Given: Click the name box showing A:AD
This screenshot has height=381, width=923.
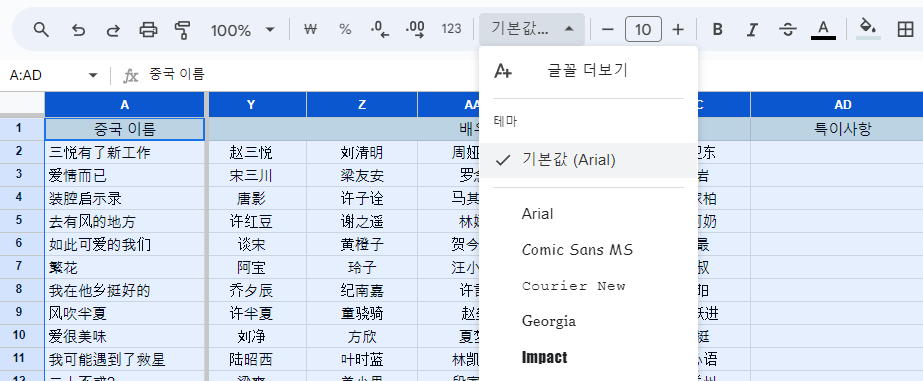Looking at the screenshot, I should [x=44, y=75].
